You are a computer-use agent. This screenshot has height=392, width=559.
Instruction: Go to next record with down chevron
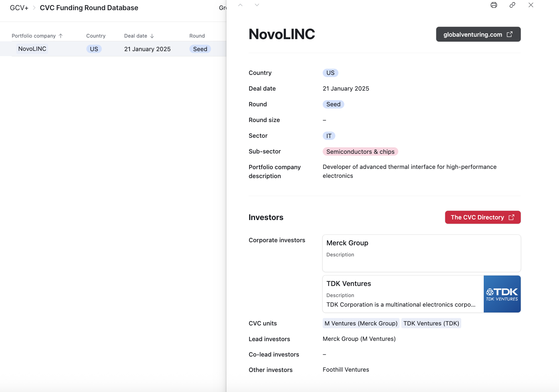[x=257, y=5]
